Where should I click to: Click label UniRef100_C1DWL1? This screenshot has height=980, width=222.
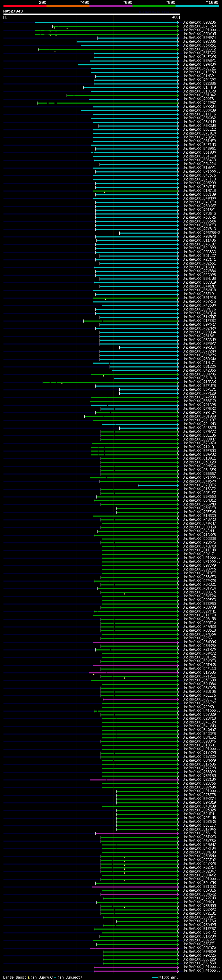click(x=199, y=459)
